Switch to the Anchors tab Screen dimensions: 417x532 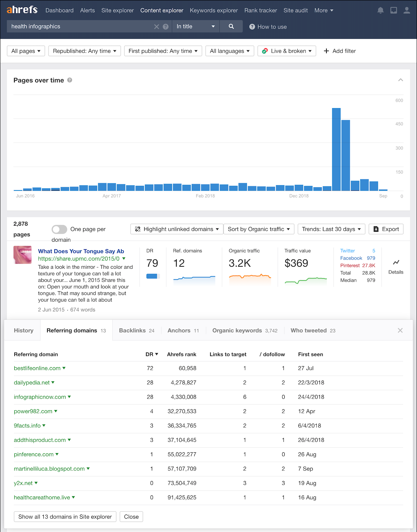[183, 330]
